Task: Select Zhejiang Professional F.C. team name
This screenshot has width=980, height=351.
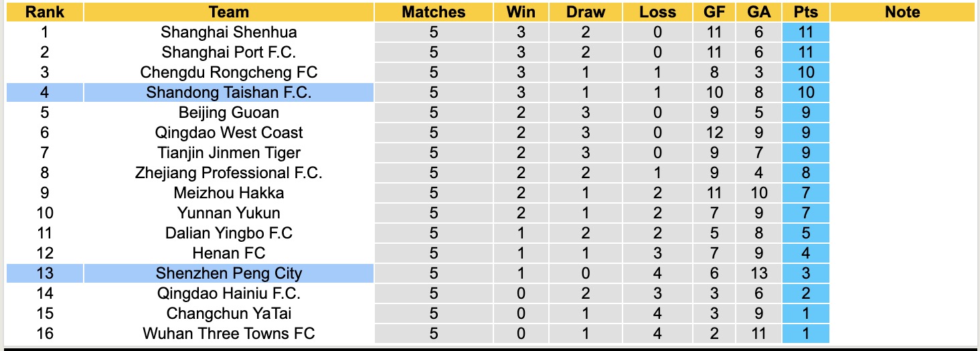Action: click(x=228, y=173)
